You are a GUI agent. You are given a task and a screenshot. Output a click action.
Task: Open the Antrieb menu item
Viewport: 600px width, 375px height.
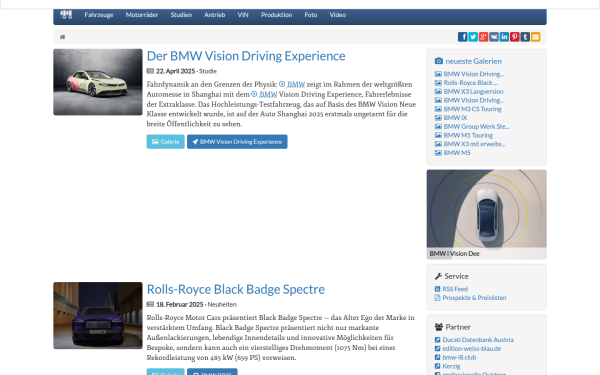click(x=214, y=15)
